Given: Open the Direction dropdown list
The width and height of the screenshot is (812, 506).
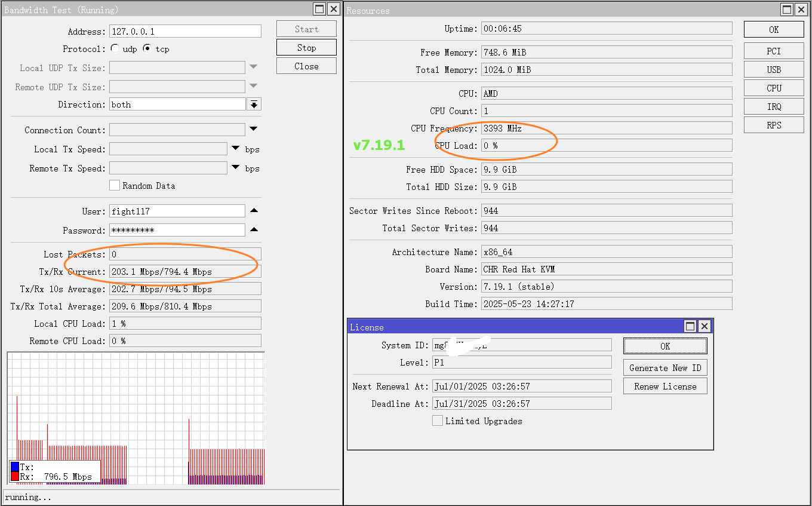Looking at the screenshot, I should coord(254,105).
